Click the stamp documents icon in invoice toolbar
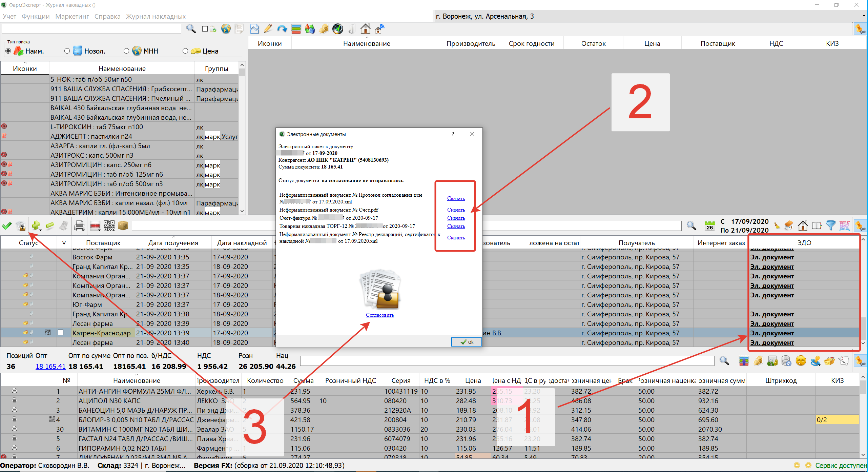 [x=21, y=226]
